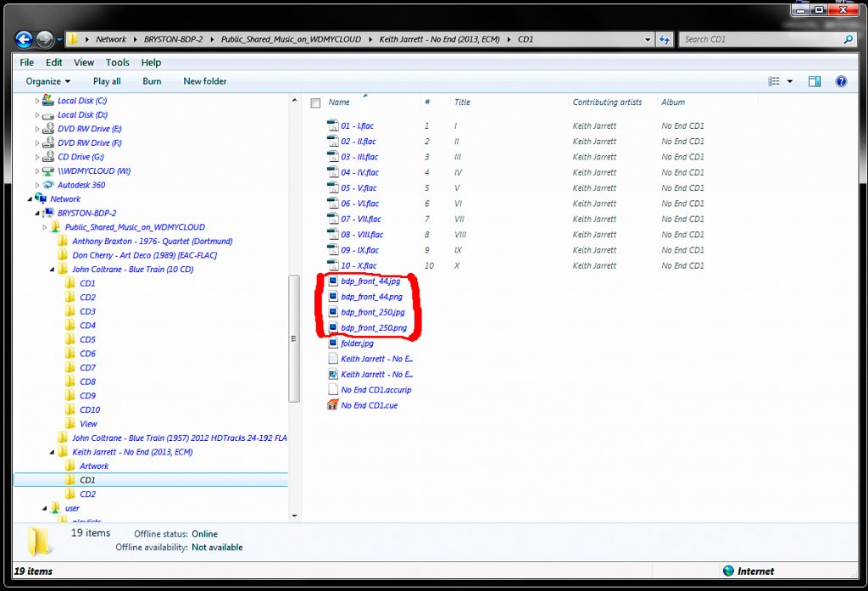Open the Tools menu

(x=117, y=63)
